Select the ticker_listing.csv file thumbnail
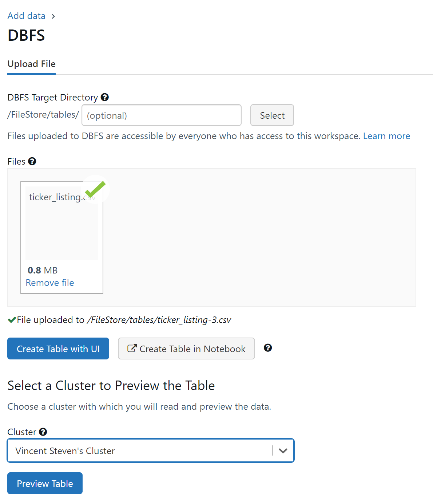The height and width of the screenshot is (504, 433). tap(62, 223)
